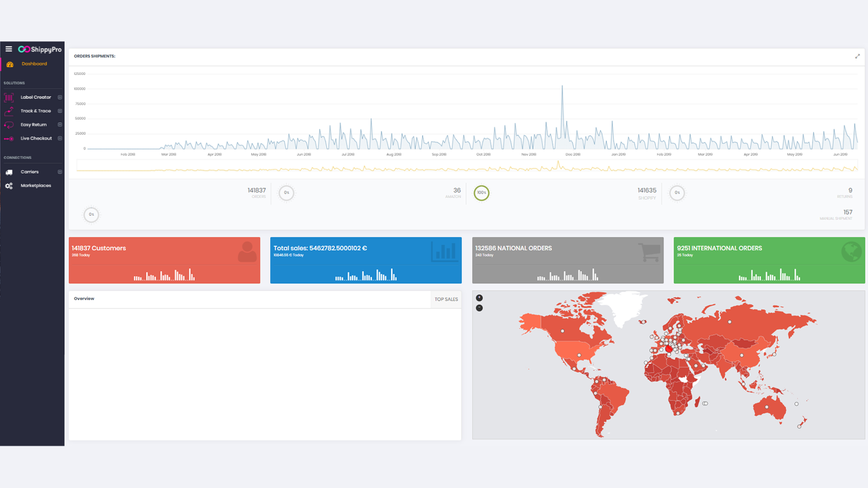The image size is (868, 488).
Task: Open the ShippyPro logo home link
Action: (x=40, y=49)
